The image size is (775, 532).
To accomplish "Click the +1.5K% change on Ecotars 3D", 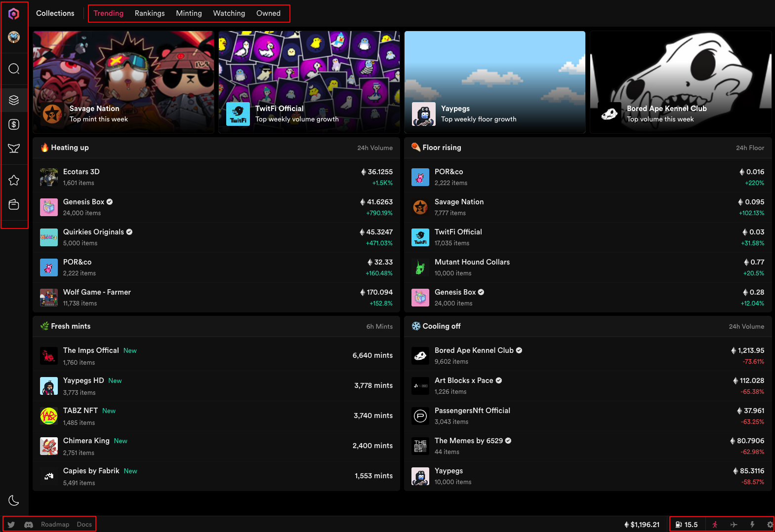I will (x=382, y=183).
